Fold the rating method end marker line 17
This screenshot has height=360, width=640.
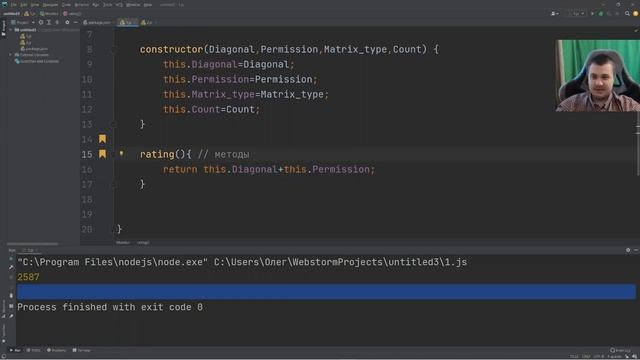click(114, 184)
